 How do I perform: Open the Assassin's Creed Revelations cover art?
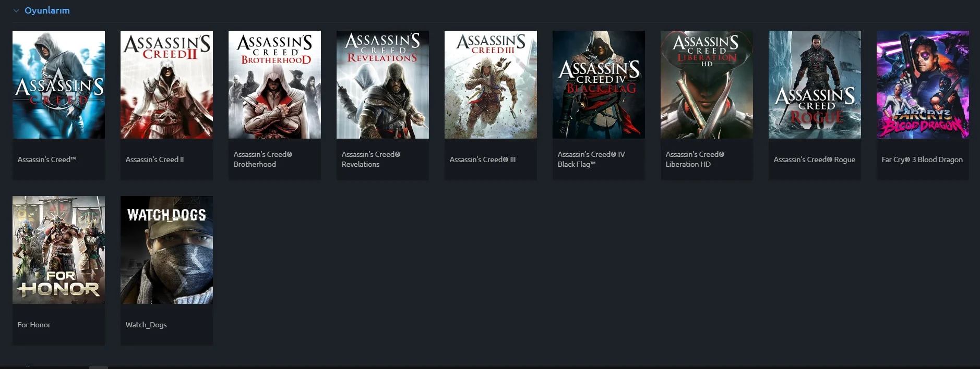click(383, 84)
